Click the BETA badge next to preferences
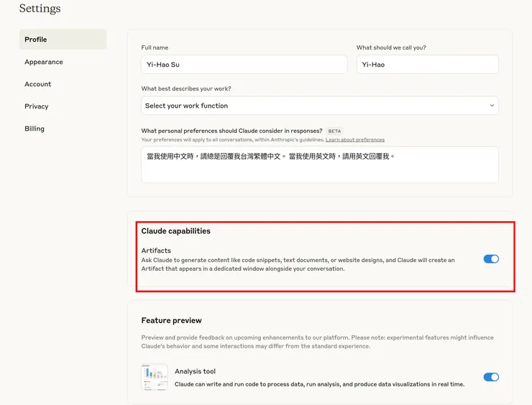Viewport: 532px width, 405px height. coord(334,131)
